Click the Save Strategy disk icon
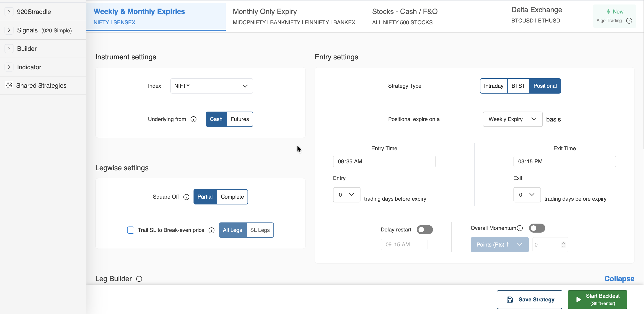The height and width of the screenshot is (314, 644). pos(510,300)
